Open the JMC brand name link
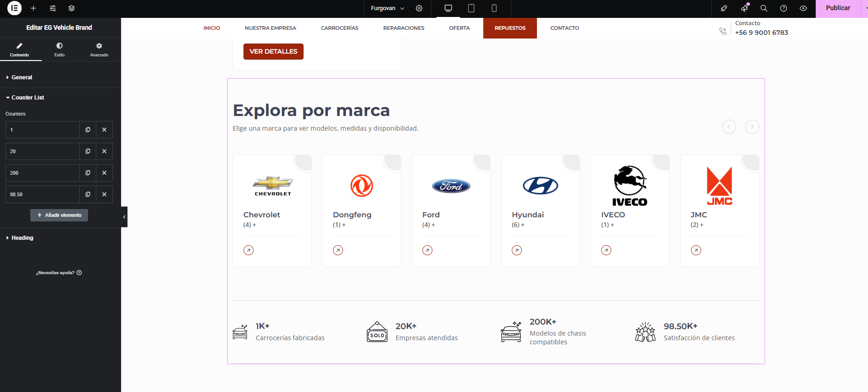 coord(699,215)
